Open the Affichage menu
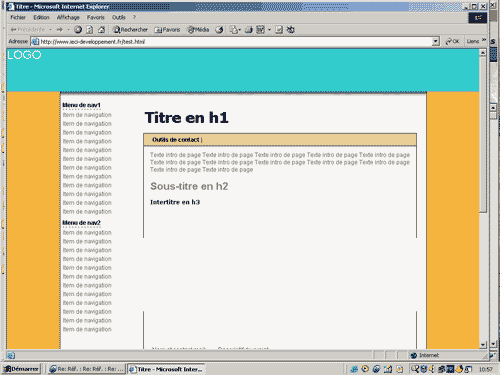Viewport: 500px width, 375px height. (68, 17)
